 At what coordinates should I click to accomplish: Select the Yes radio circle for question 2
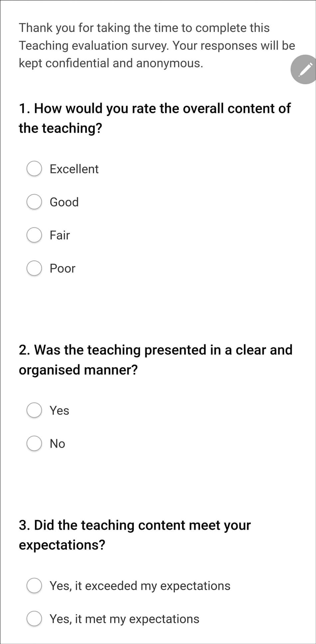(34, 410)
